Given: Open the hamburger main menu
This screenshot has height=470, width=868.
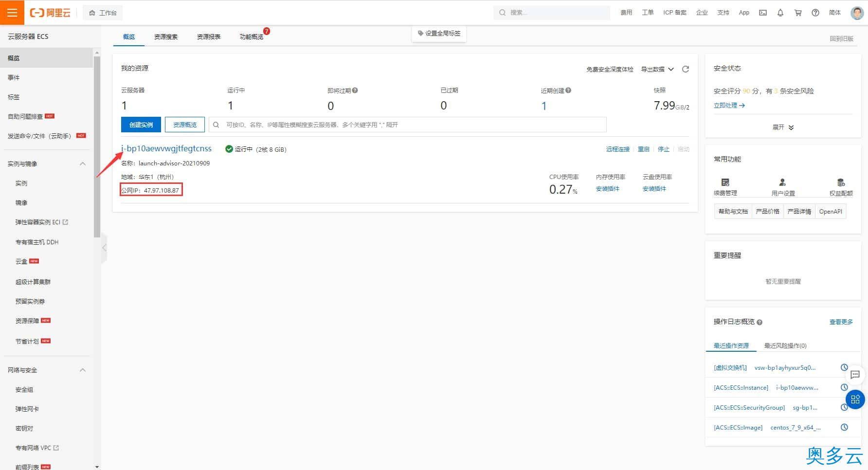Looking at the screenshot, I should pos(12,13).
